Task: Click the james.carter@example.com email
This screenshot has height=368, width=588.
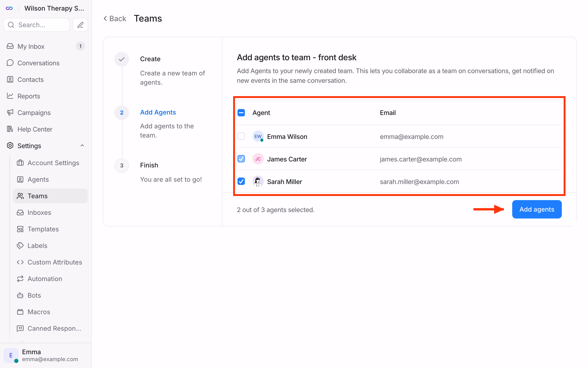Action: 421,159
